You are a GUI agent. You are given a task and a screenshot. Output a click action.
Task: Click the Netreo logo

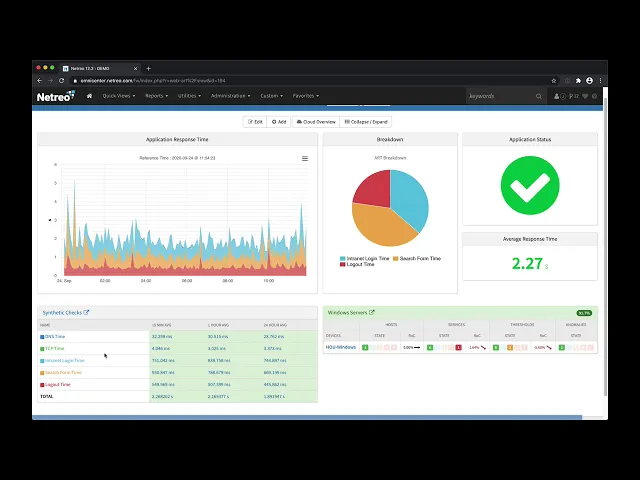(x=56, y=96)
